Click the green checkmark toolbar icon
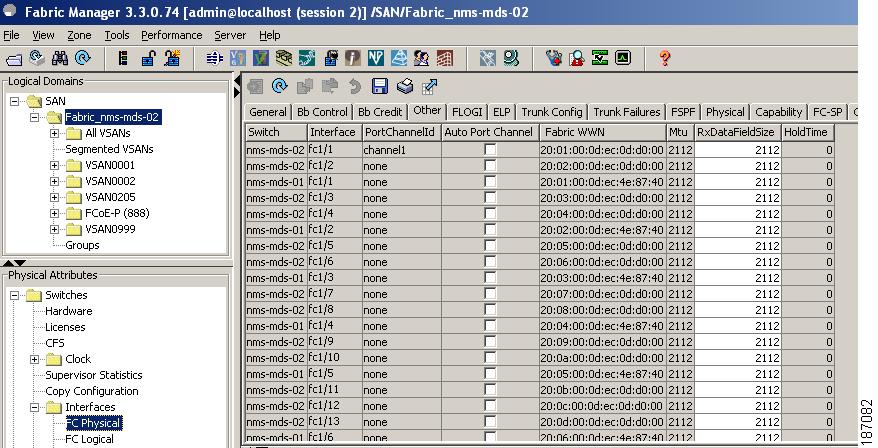 tap(600, 58)
